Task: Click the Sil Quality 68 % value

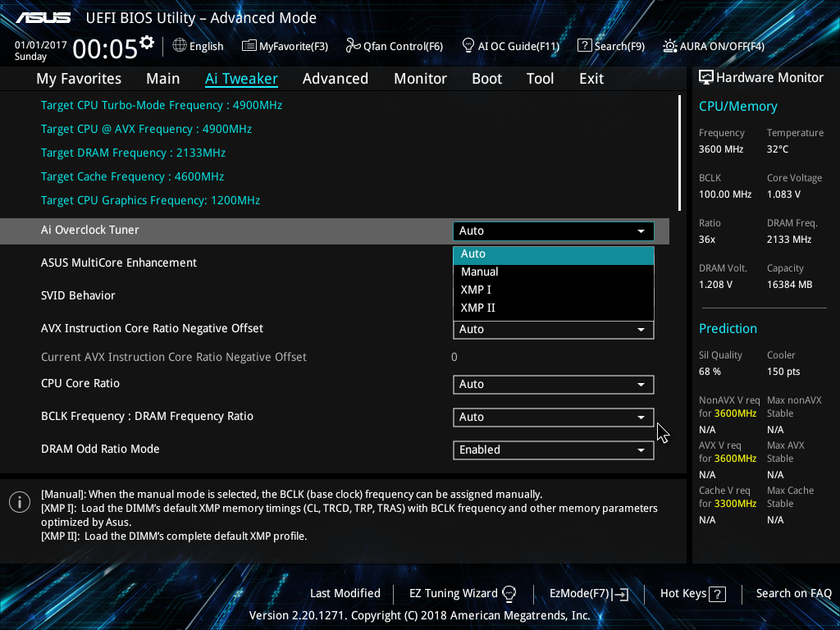Action: pyautogui.click(x=710, y=372)
